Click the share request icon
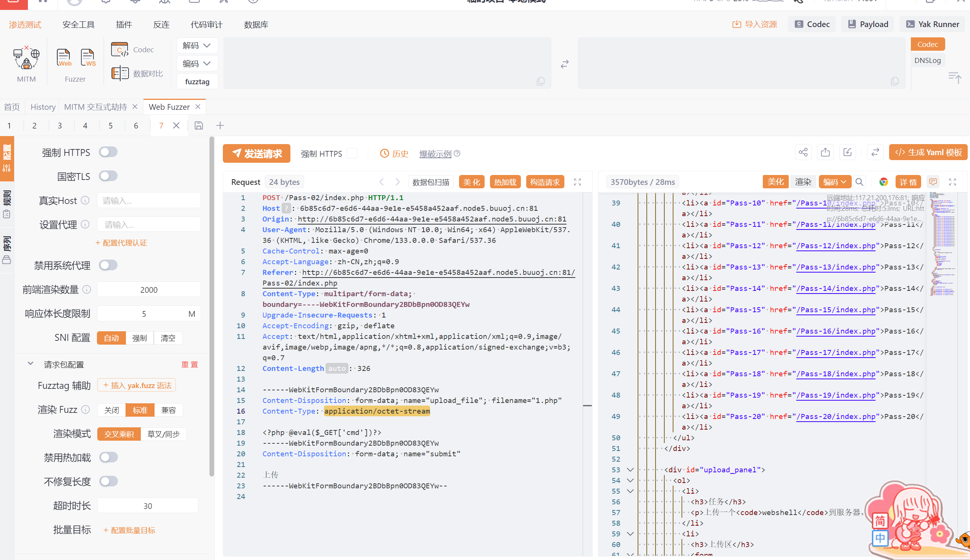This screenshot has width=970, height=560. point(803,152)
